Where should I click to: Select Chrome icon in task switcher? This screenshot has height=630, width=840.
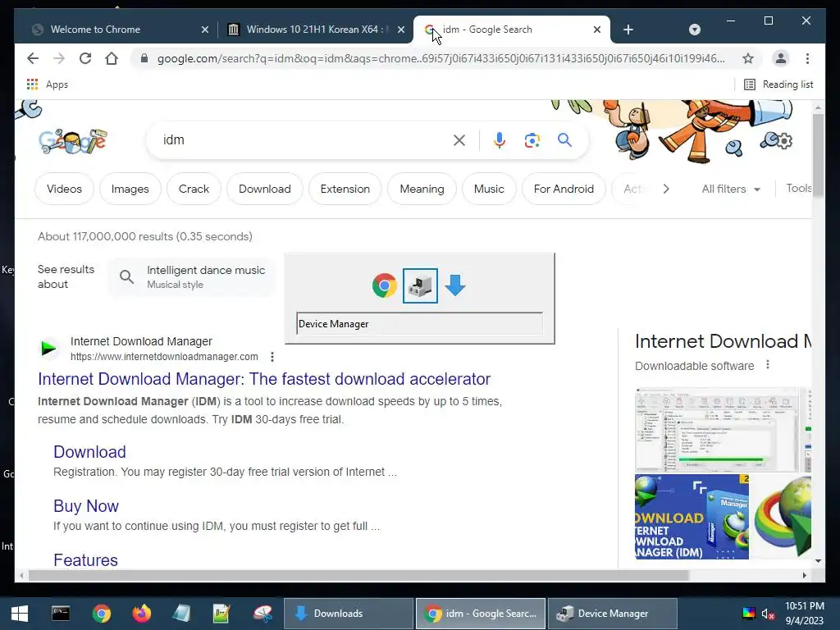(x=385, y=285)
